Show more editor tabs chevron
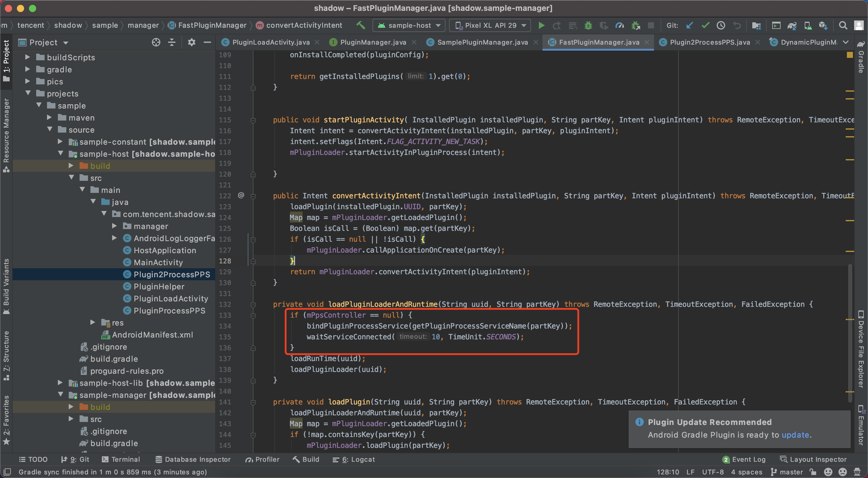The height and width of the screenshot is (478, 868). tap(845, 42)
